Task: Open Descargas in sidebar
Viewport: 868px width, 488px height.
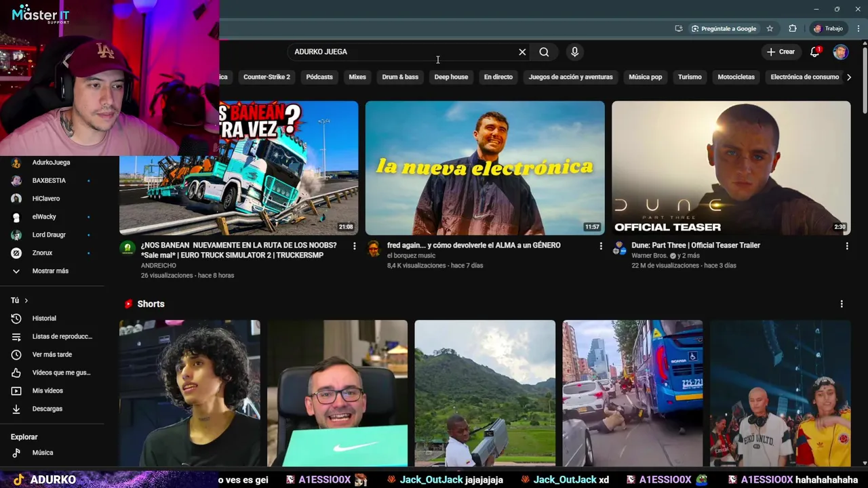Action: pyautogui.click(x=52, y=409)
